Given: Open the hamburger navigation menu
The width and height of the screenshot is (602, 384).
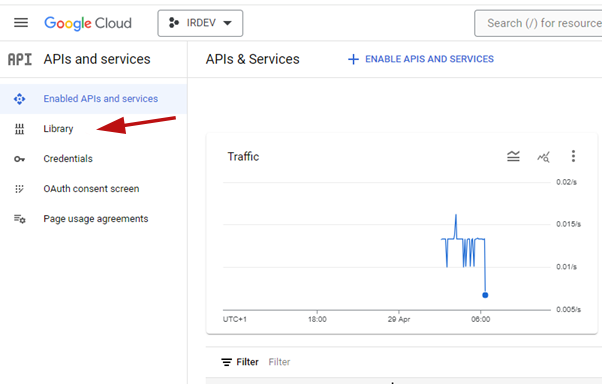Looking at the screenshot, I should pyautogui.click(x=21, y=23).
